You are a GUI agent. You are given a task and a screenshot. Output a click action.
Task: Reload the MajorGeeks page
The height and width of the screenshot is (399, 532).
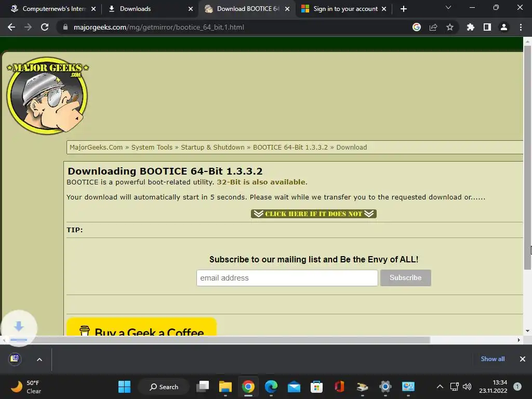click(x=45, y=27)
